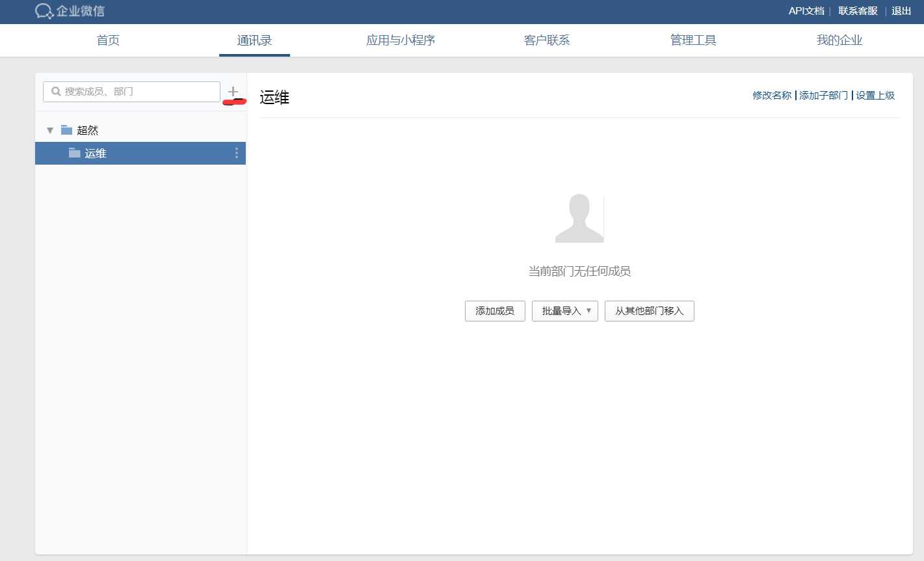Image resolution: width=924 pixels, height=561 pixels.
Task: Open the 批量导入 dropdown
Action: pyautogui.click(x=564, y=311)
